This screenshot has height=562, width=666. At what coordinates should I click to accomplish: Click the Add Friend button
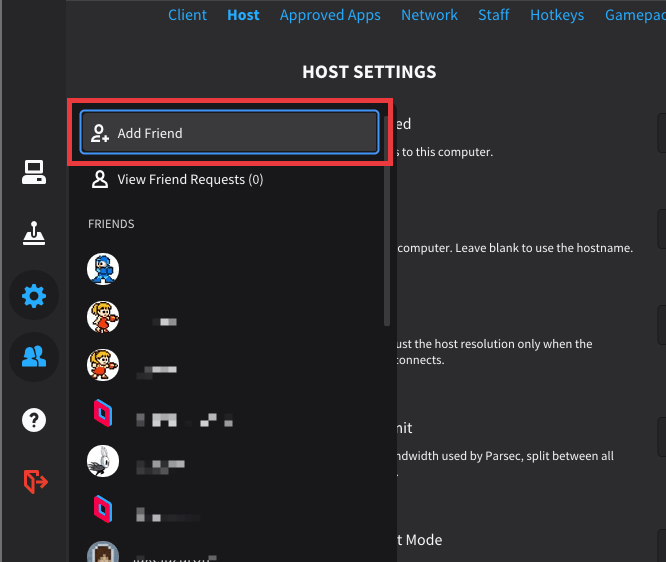[x=229, y=133]
